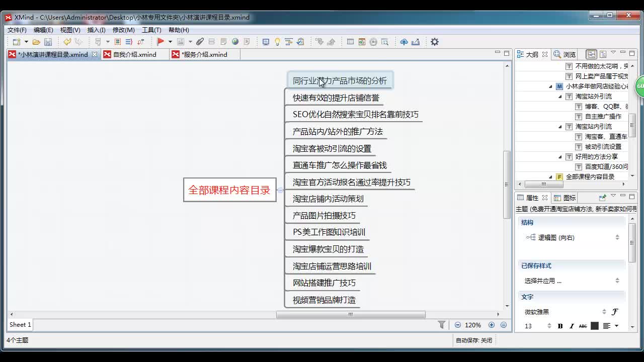644x362 pixels.
Task: Toggle italic text formatting
Action: [x=572, y=326]
